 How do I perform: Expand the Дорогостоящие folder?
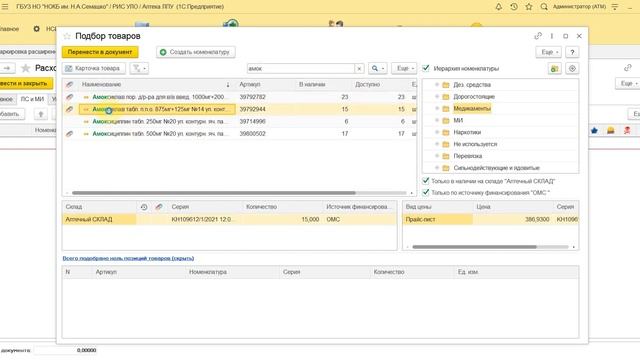coord(437,96)
